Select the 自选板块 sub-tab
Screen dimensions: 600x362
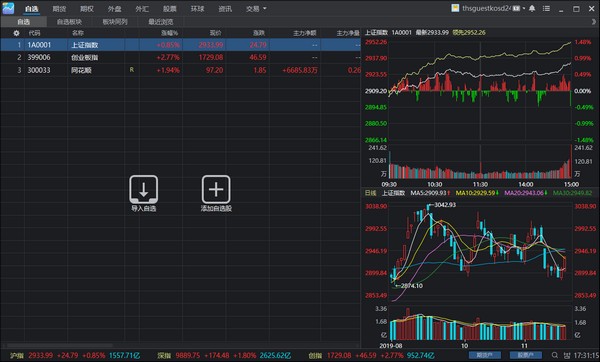pyautogui.click(x=69, y=22)
